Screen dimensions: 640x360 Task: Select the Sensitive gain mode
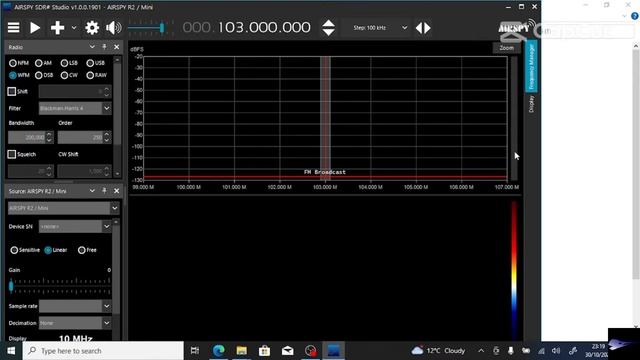(x=14, y=250)
